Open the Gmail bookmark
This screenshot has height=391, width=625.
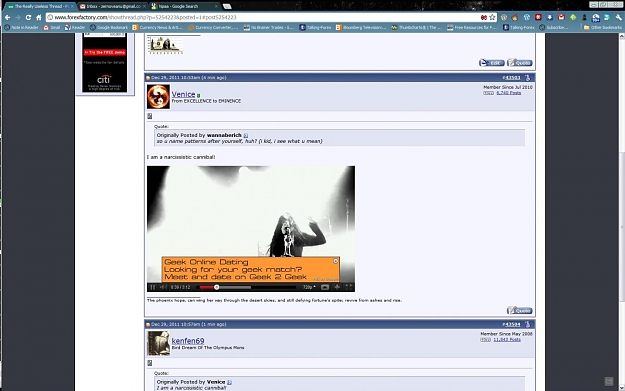coord(52,28)
